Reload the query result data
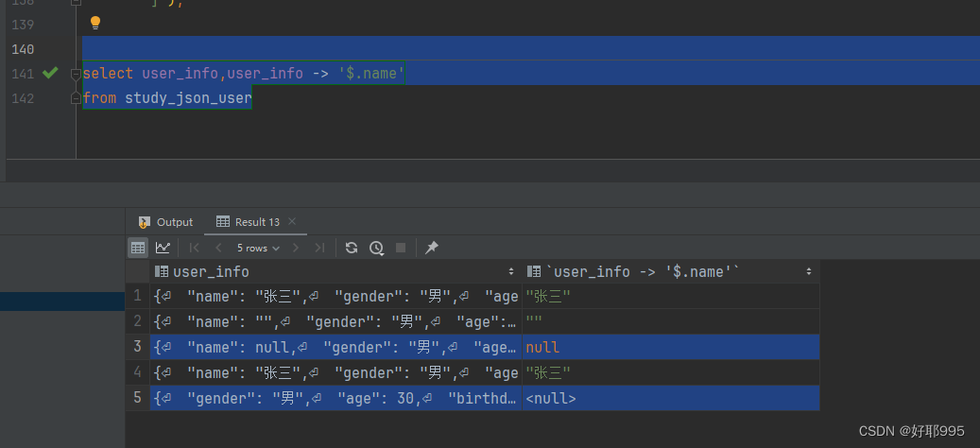Screen dimensions: 980x448 pyautogui.click(x=352, y=248)
